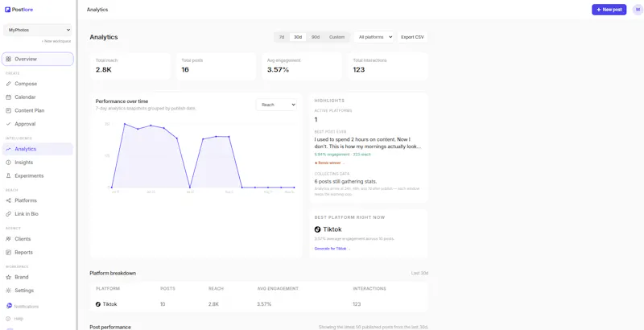Image resolution: width=644 pixels, height=330 pixels.
Task: Click the Remix winner link
Action: pyautogui.click(x=329, y=163)
